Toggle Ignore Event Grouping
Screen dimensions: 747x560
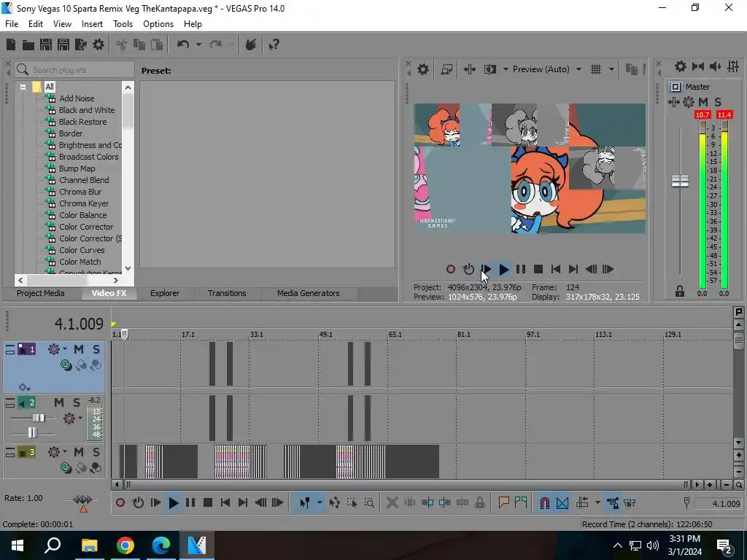(630, 503)
